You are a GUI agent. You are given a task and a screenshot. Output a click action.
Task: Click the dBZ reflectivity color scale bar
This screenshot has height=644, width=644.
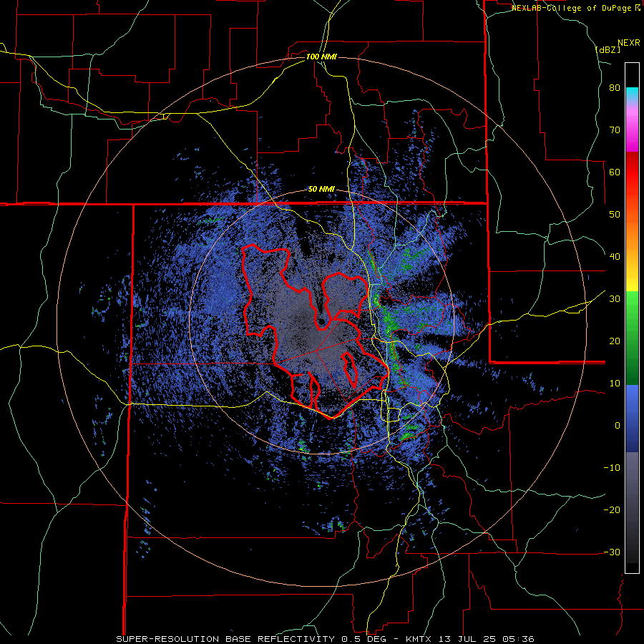632,318
